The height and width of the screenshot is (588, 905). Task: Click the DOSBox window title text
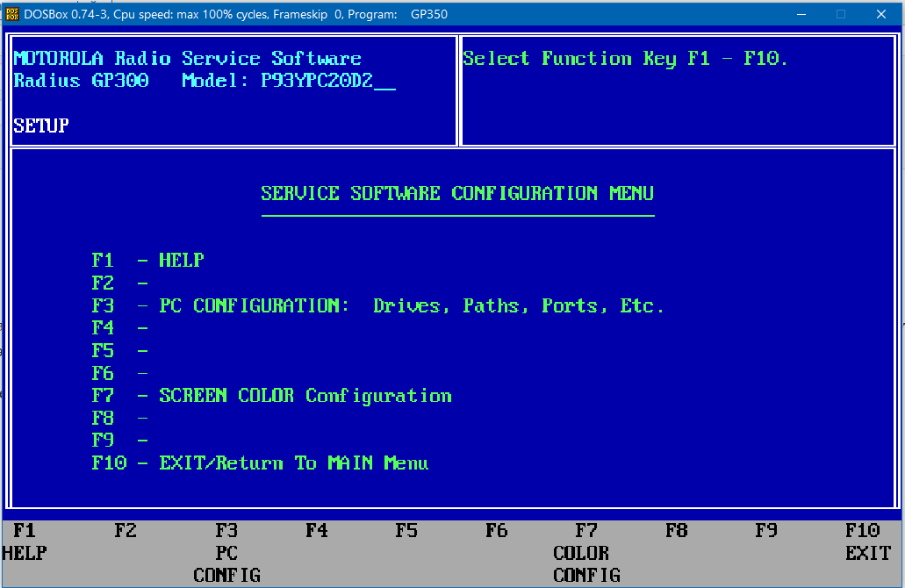[x=235, y=14]
